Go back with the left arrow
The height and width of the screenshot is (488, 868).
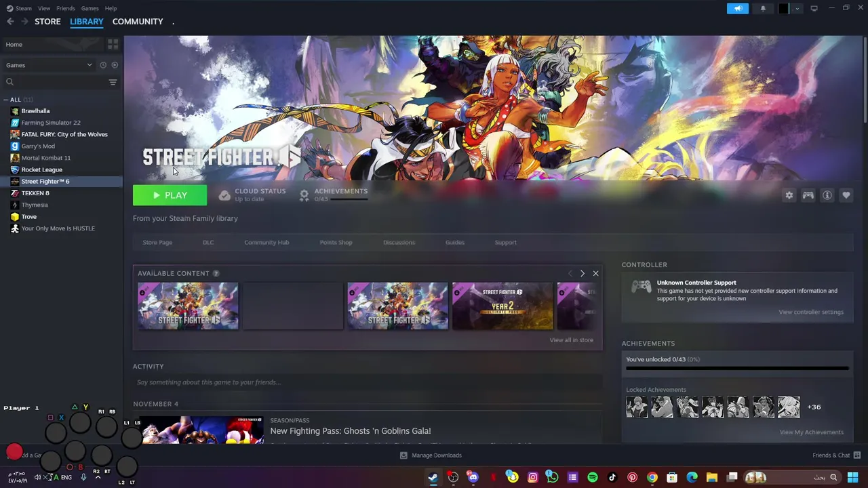tap(10, 22)
